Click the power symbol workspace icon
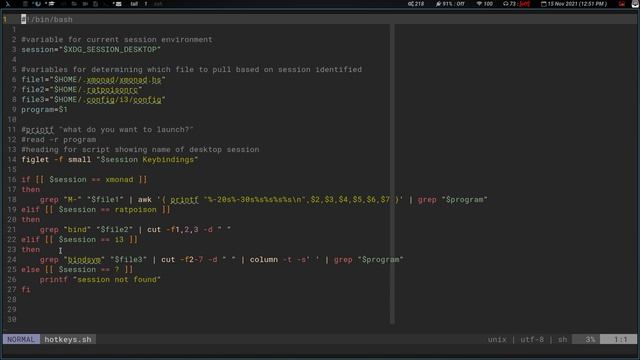Screen dimensions: 640x360 [x=38, y=4]
